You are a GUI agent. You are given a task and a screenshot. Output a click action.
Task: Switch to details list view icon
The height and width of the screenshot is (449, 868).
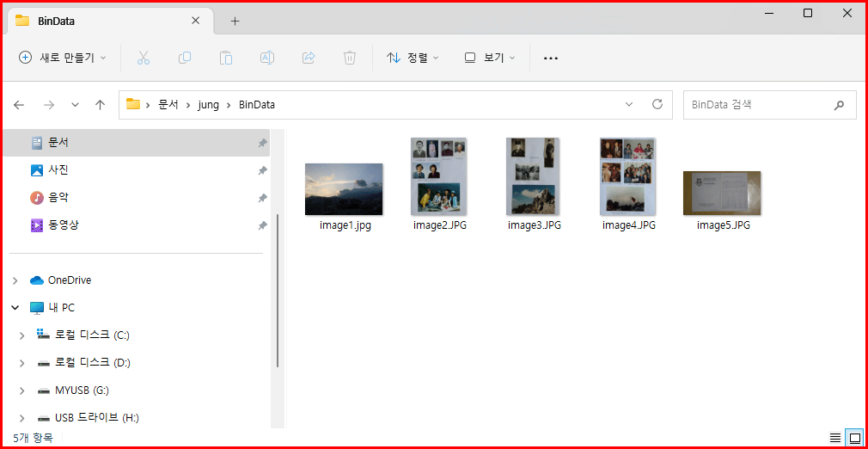tap(835, 437)
